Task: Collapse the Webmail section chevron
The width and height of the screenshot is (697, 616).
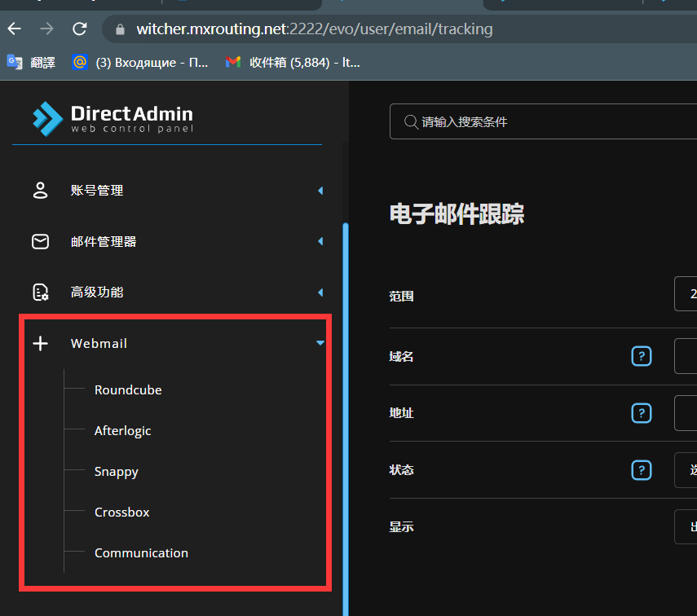Action: pyautogui.click(x=320, y=343)
